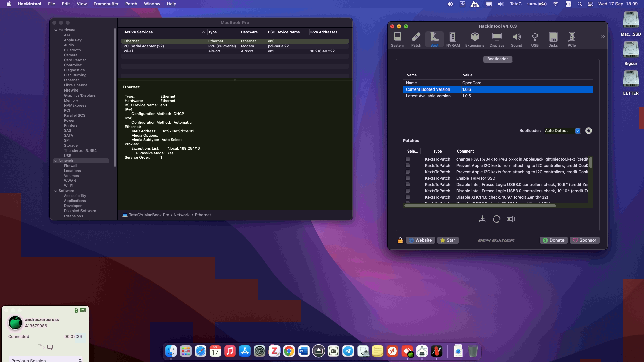The width and height of the screenshot is (644, 362).
Task: Open the Extensions toolbar icon
Action: (474, 39)
